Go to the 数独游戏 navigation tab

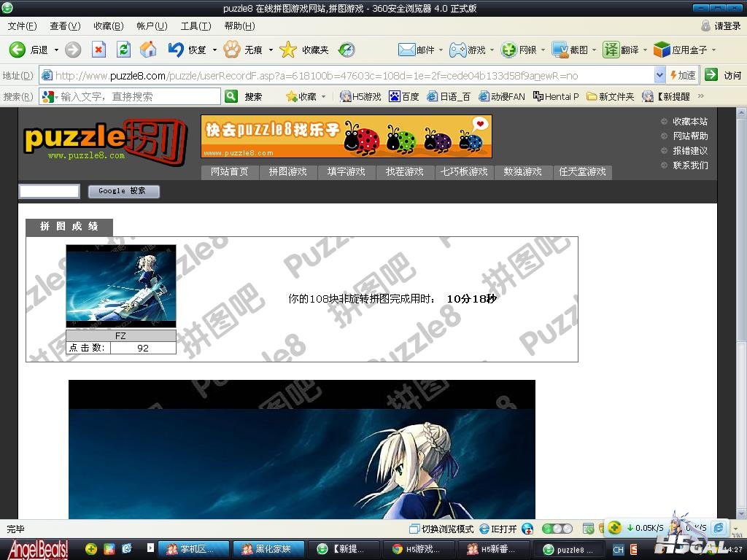522,172
